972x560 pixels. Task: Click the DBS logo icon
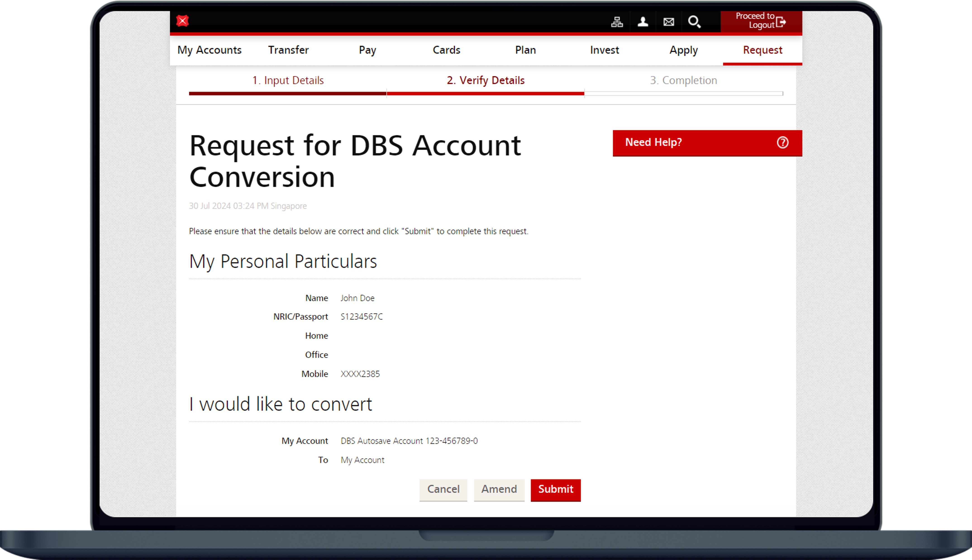pyautogui.click(x=182, y=21)
